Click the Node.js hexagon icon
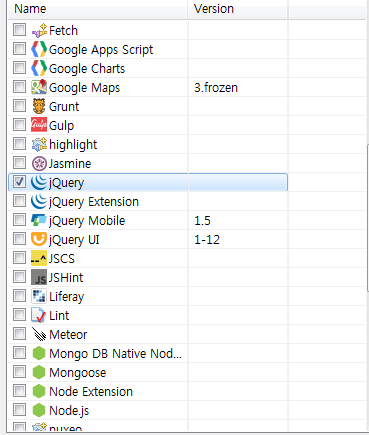 pyautogui.click(x=39, y=410)
